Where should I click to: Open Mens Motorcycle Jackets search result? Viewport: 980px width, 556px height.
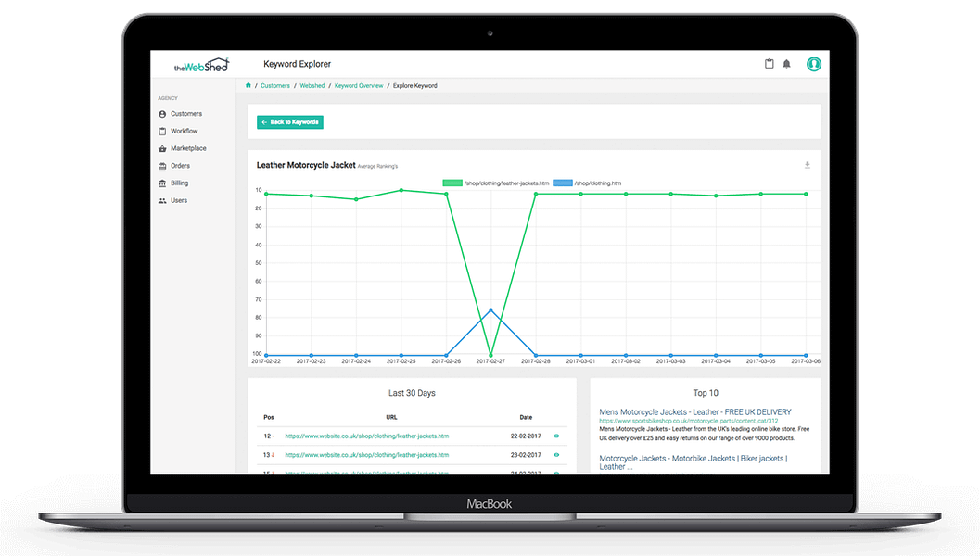coord(695,411)
